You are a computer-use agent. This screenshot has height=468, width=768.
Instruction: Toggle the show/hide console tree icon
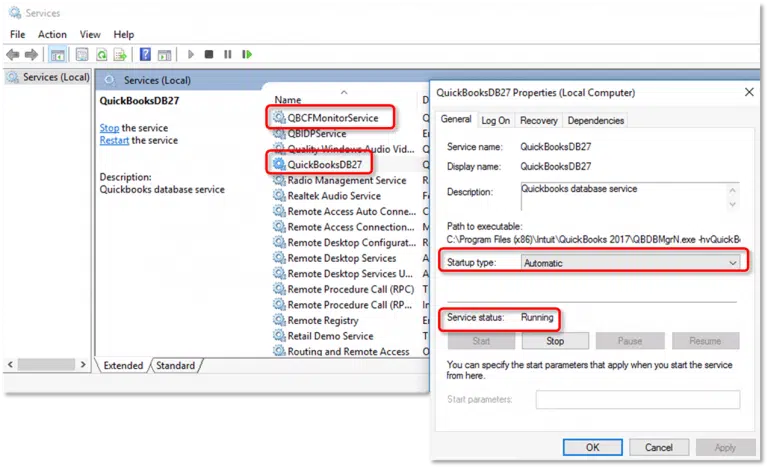[57, 54]
